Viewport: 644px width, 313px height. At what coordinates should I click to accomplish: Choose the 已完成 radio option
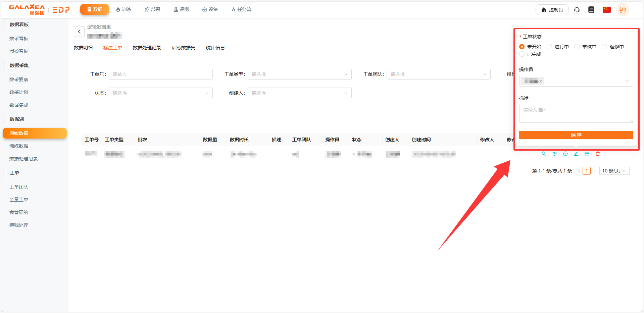pyautogui.click(x=522, y=54)
